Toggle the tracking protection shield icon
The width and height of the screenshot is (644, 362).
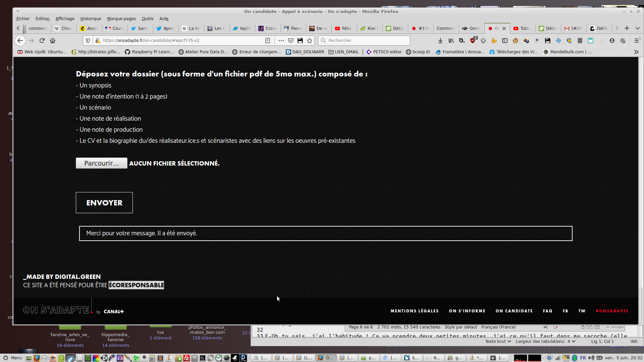(88, 41)
